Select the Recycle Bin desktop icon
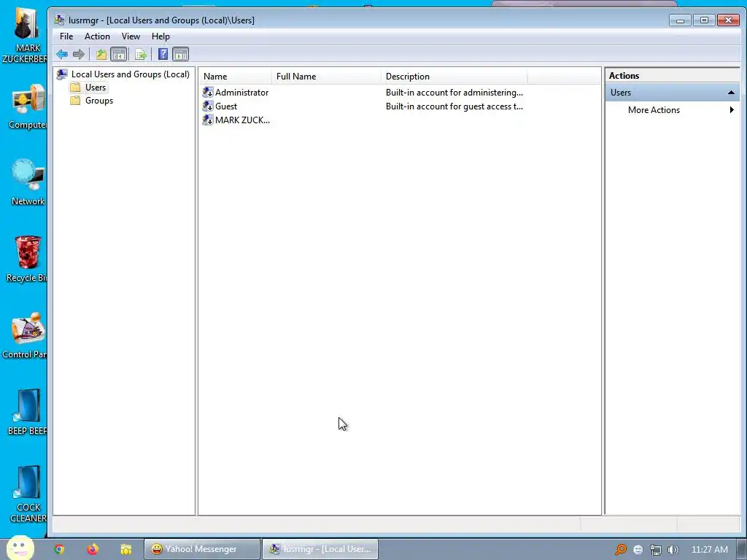 coord(27,259)
